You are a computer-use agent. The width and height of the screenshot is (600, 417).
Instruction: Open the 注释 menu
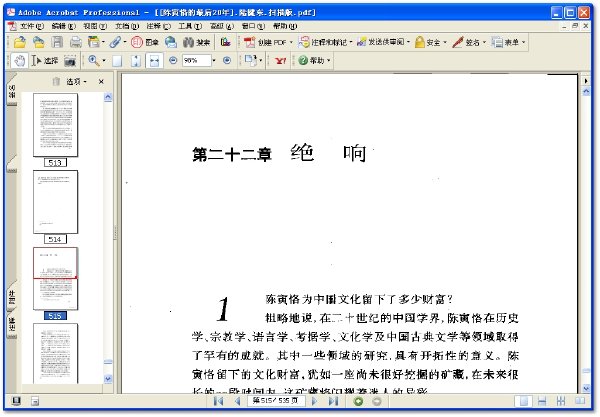(158, 26)
